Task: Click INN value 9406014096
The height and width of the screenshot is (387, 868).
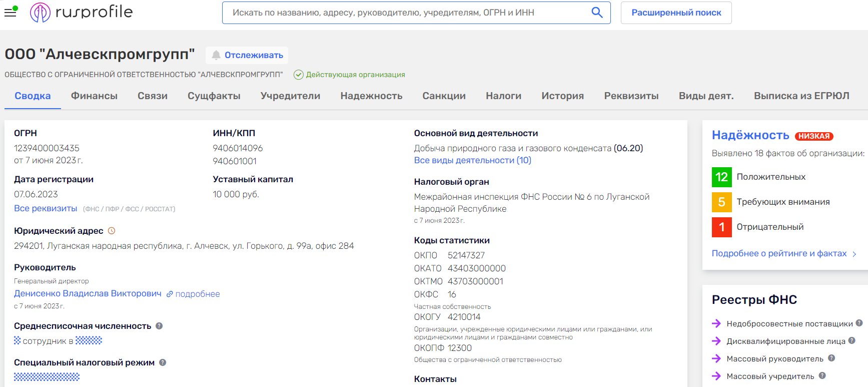Action: [x=238, y=148]
